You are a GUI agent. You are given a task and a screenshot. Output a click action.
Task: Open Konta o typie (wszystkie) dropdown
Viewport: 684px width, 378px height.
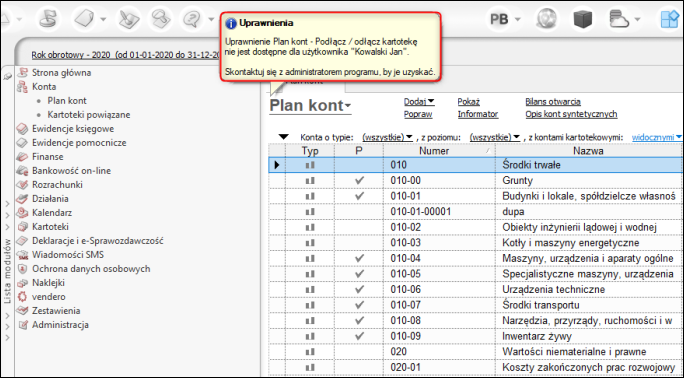387,137
